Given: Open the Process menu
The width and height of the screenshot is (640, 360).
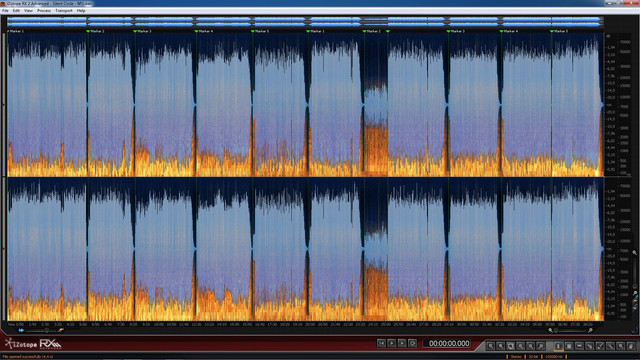Looking at the screenshot, I should click(44, 11).
